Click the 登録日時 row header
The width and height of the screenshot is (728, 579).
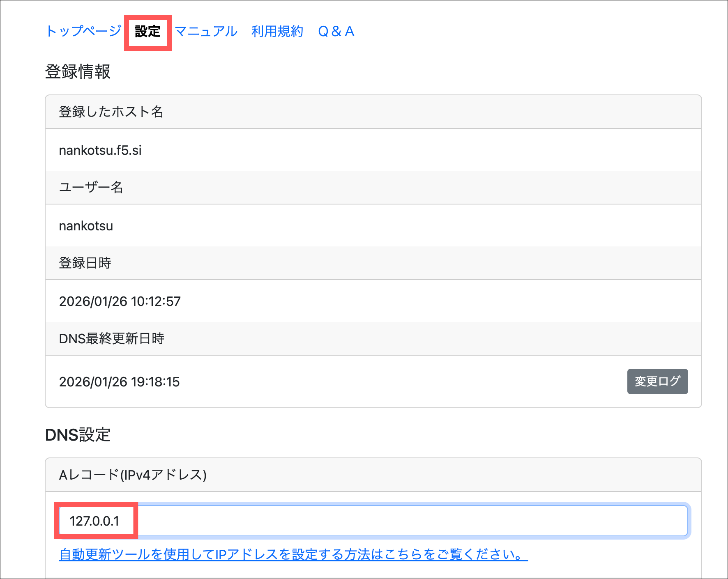[x=85, y=263]
